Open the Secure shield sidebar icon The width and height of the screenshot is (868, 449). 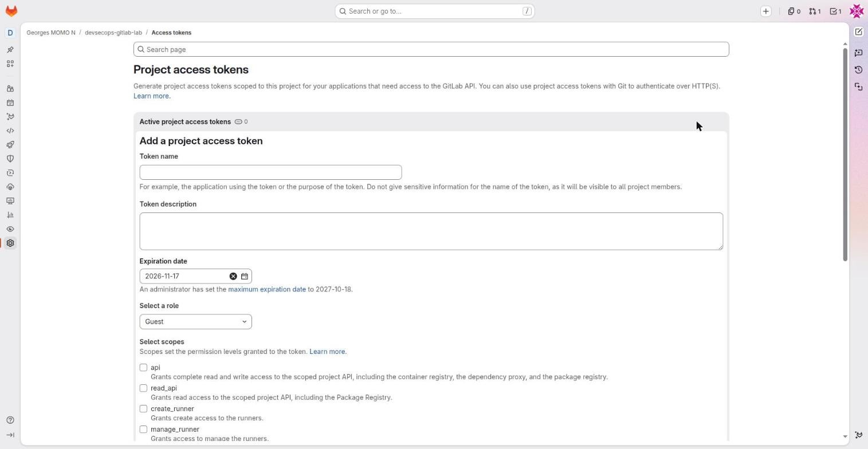coord(10,159)
